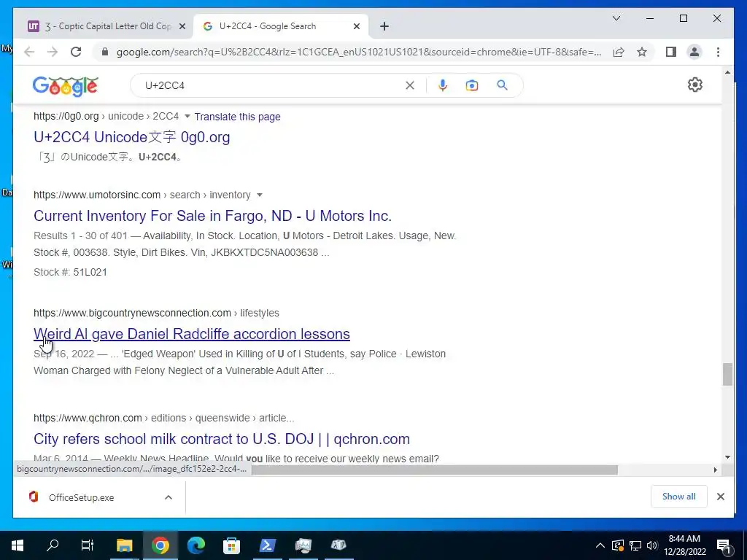Open notification center
Viewport: 747px width, 560px height.
point(724,545)
